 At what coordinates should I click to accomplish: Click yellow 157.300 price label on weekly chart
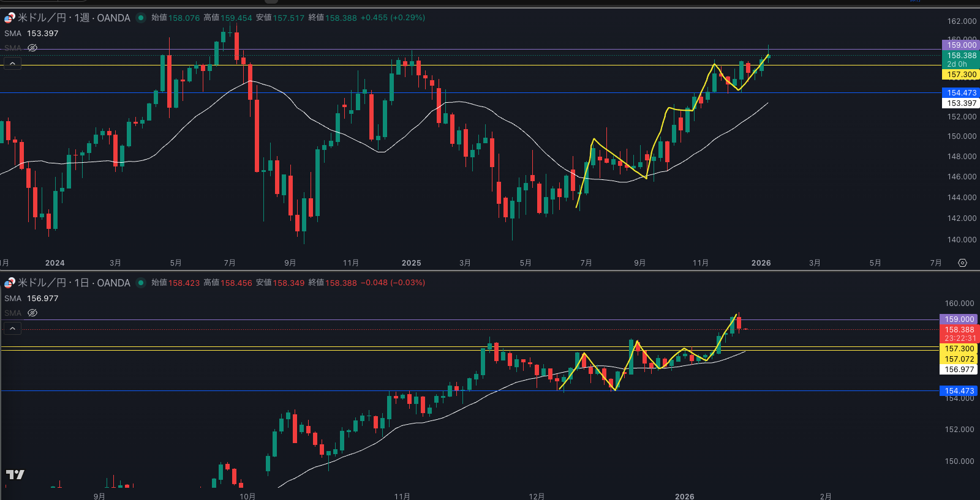pyautogui.click(x=960, y=75)
